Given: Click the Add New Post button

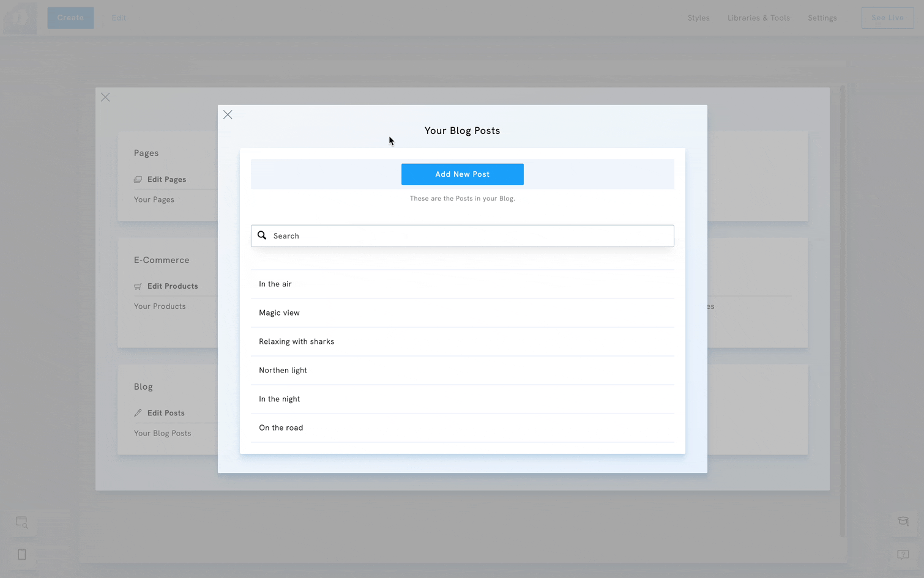Looking at the screenshot, I should click(x=462, y=174).
